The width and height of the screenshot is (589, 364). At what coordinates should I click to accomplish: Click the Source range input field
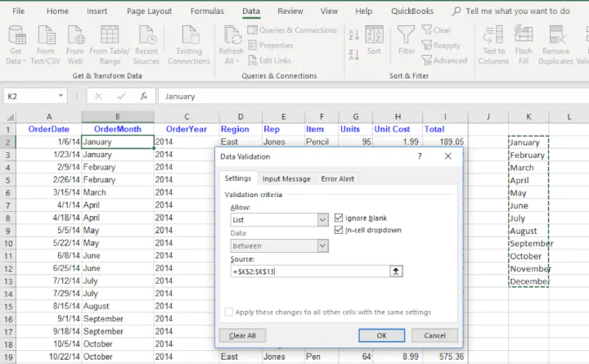(x=310, y=272)
